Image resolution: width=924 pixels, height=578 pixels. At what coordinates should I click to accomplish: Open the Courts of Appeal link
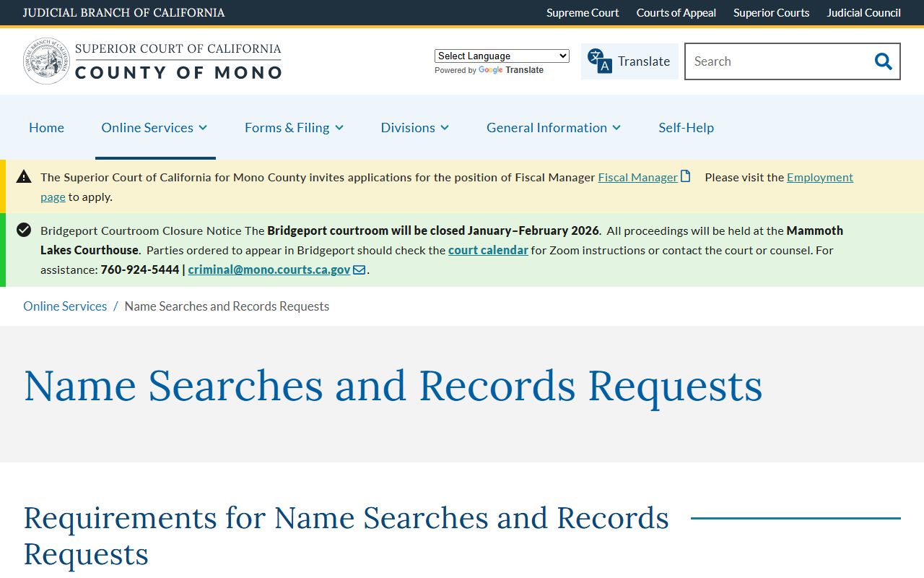click(676, 12)
